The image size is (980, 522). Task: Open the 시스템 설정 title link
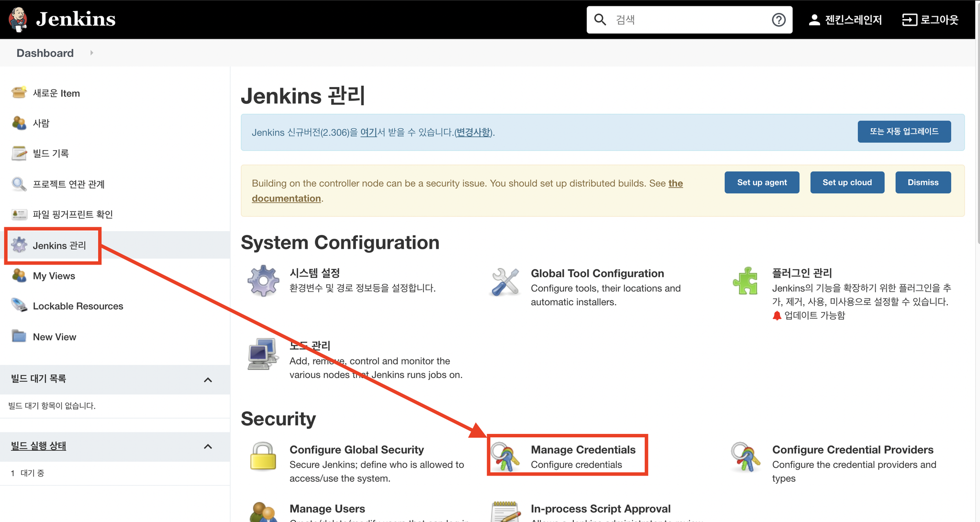(314, 273)
